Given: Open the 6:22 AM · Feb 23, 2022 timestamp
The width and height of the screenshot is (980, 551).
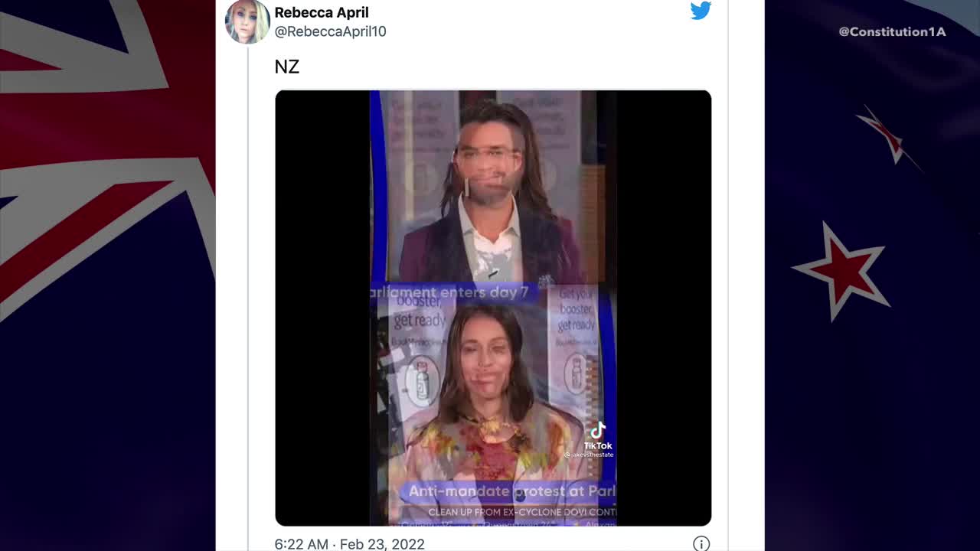Looking at the screenshot, I should point(349,543).
